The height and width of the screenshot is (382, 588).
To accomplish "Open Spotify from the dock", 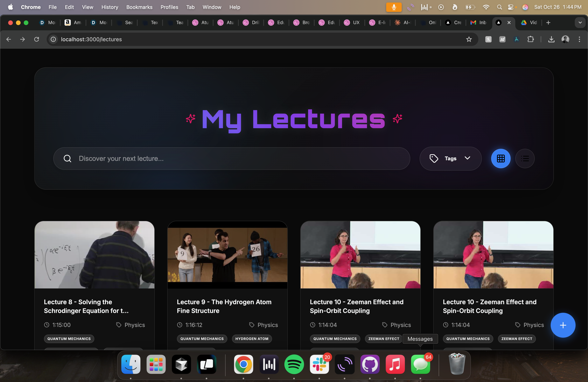I will [294, 364].
